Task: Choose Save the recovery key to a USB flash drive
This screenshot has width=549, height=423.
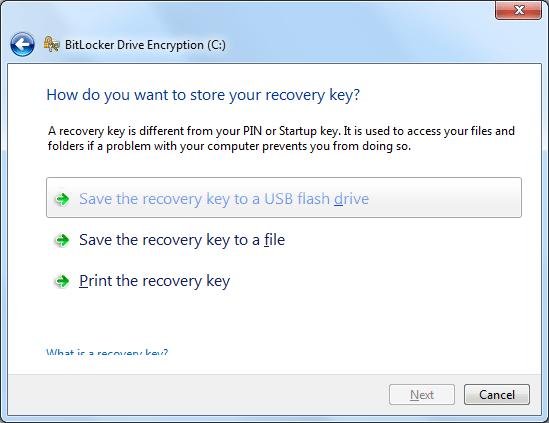Action: click(x=284, y=197)
